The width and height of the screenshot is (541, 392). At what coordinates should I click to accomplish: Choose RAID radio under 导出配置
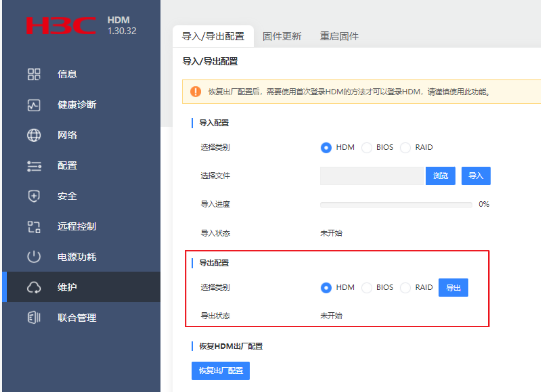click(405, 288)
